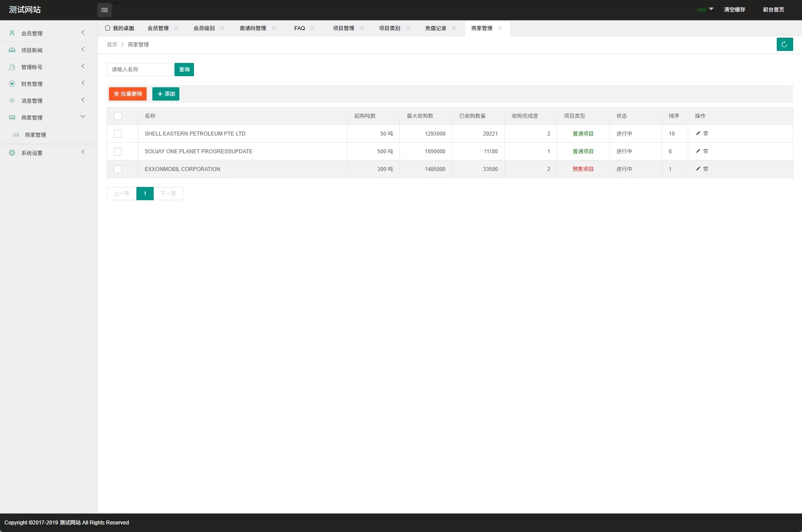
Task: Close the FAQ tab
Action: [313, 28]
